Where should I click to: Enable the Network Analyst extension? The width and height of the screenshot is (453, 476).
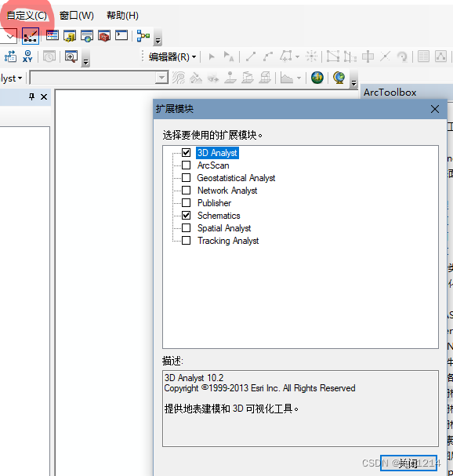(187, 191)
